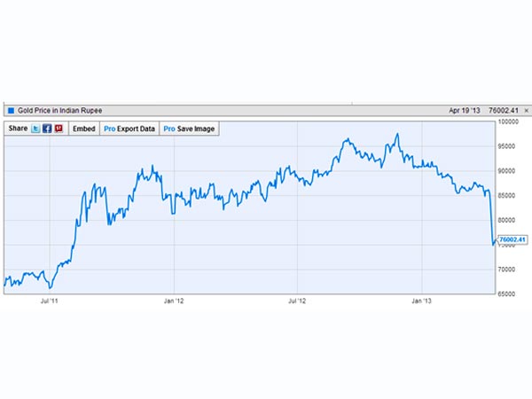Click the 100000 y-axis label
This screenshot has width=532, height=399.
(x=507, y=121)
